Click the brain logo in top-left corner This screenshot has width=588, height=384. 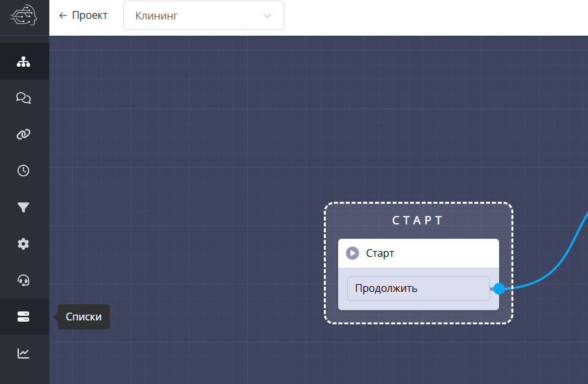tap(24, 16)
